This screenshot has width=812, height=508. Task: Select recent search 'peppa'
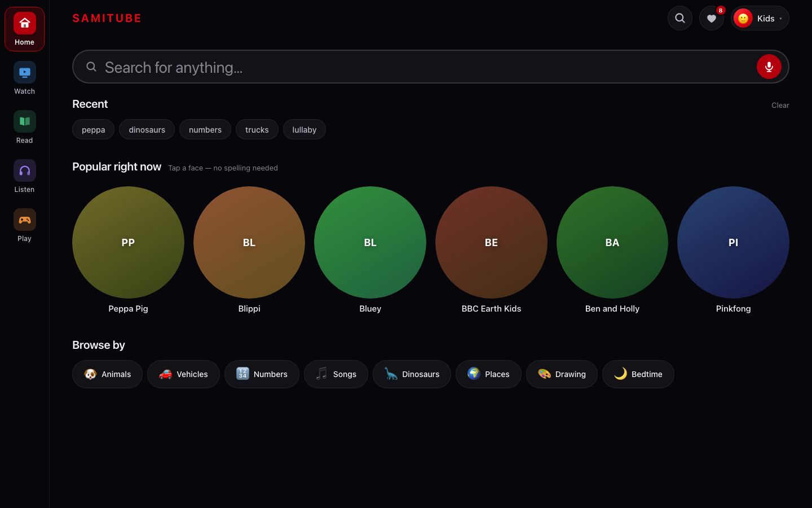pos(93,129)
